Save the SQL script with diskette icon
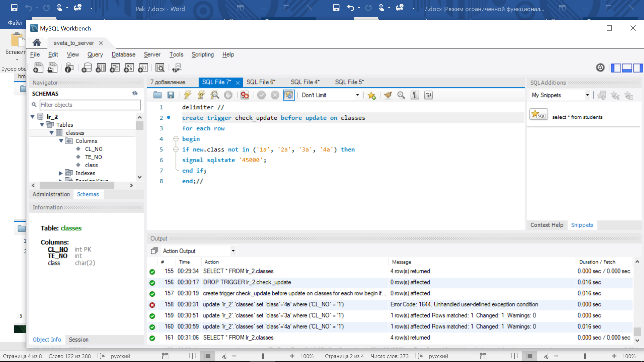Image resolution: width=644 pixels, height=362 pixels. [x=171, y=95]
